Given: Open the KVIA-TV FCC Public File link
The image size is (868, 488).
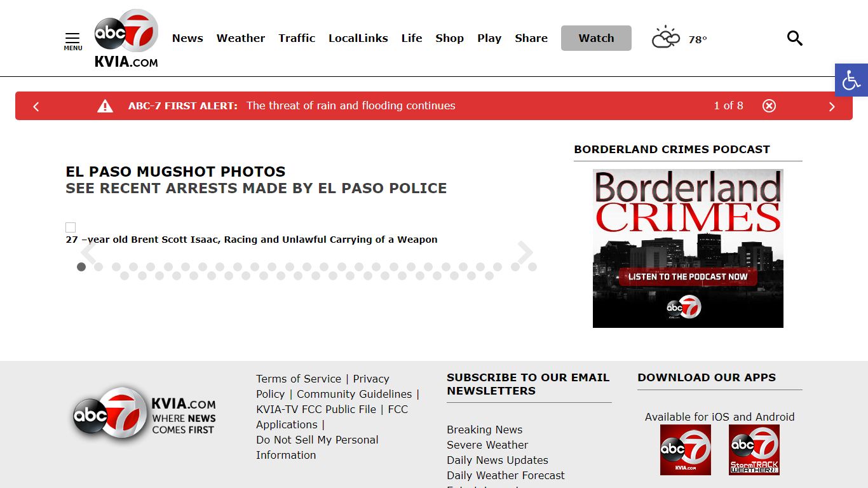Looking at the screenshot, I should pos(316,409).
